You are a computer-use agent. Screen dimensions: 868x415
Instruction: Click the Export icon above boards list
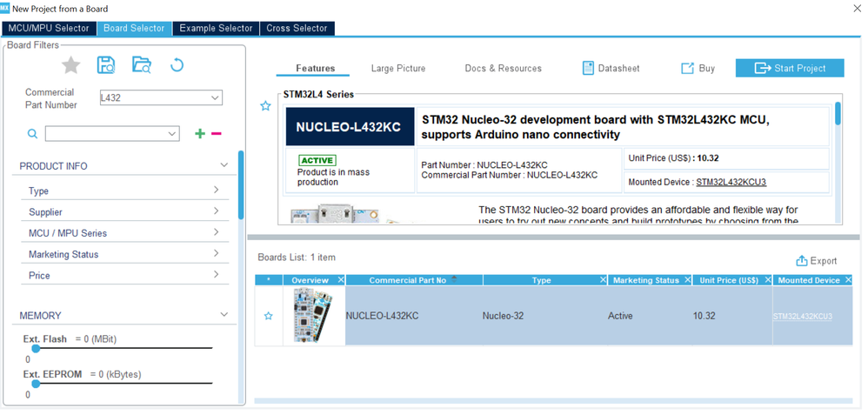click(802, 260)
